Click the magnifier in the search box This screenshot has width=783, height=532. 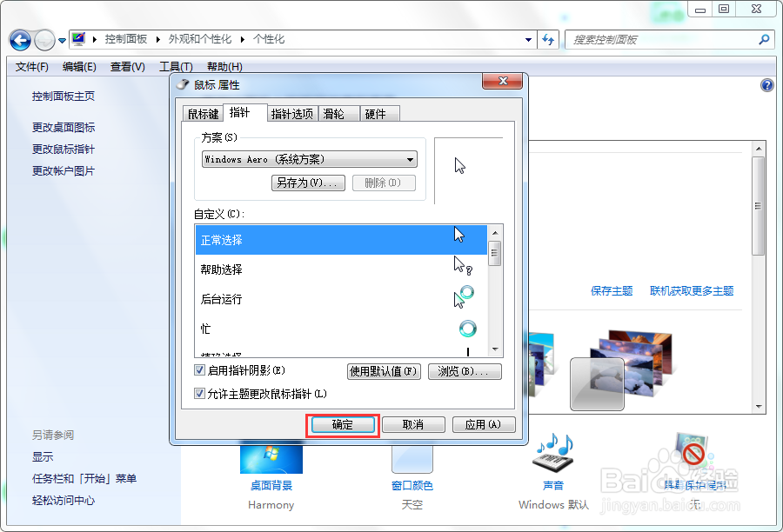pyautogui.click(x=762, y=40)
